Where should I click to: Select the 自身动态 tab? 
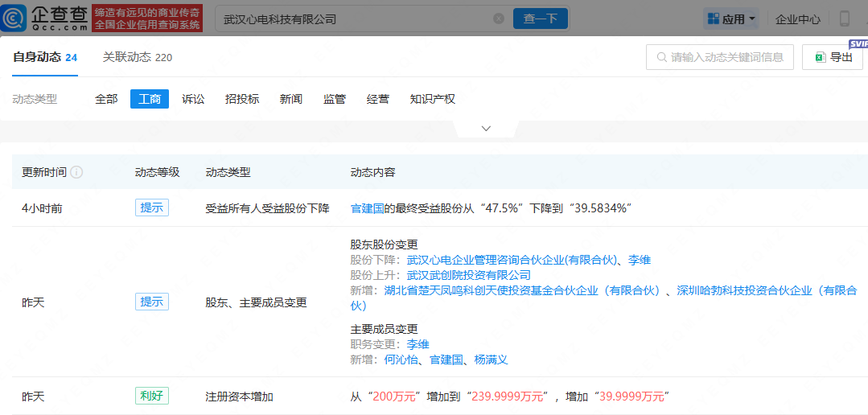44,57
